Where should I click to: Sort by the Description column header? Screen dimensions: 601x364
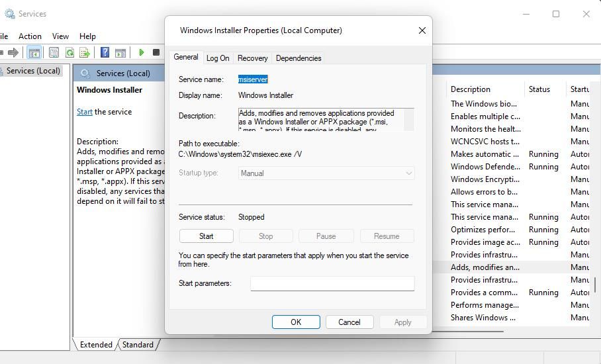tap(485, 89)
